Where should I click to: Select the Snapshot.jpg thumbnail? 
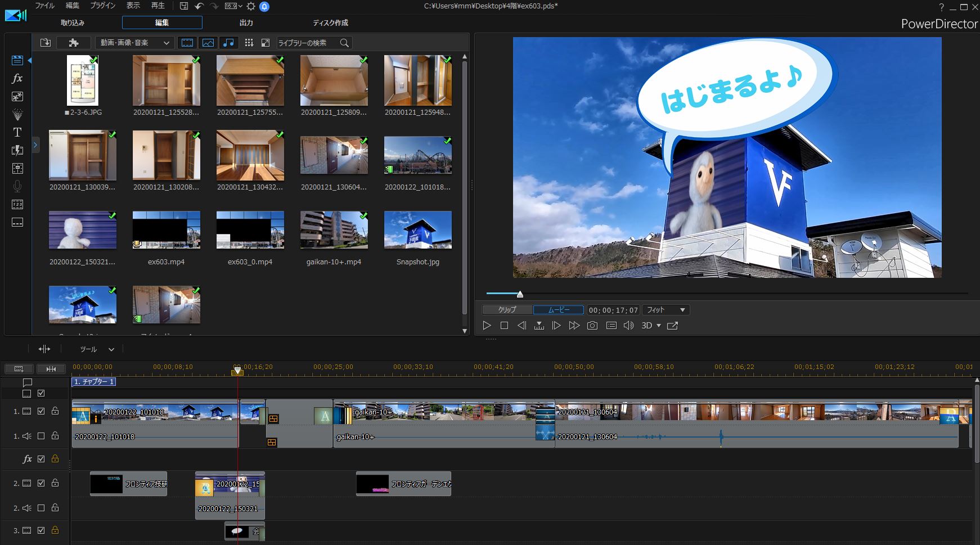click(417, 230)
